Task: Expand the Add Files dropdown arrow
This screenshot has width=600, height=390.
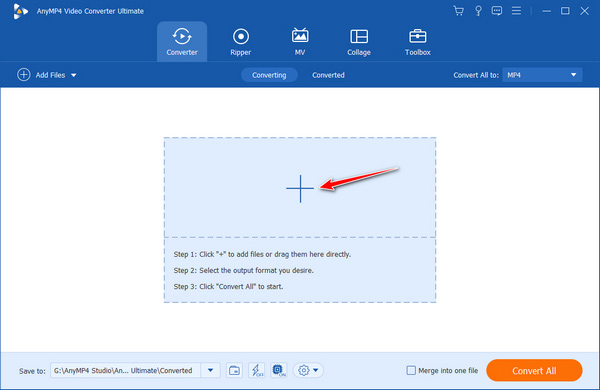Action: pyautogui.click(x=73, y=75)
